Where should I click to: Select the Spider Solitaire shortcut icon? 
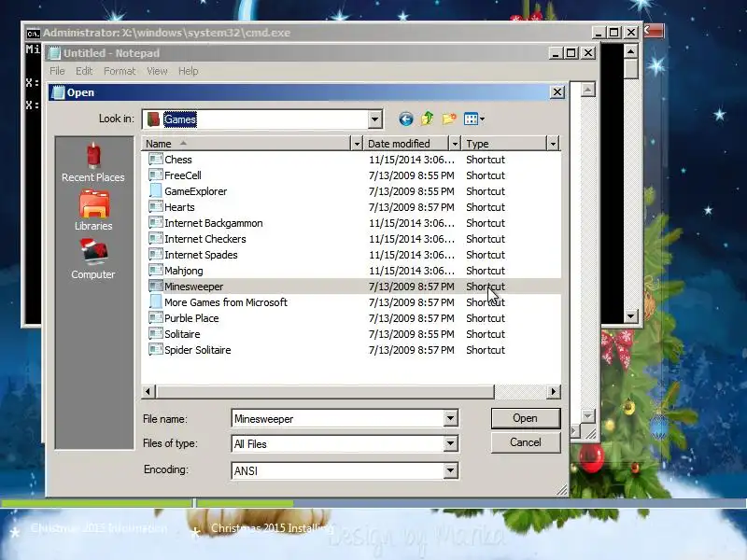click(155, 349)
